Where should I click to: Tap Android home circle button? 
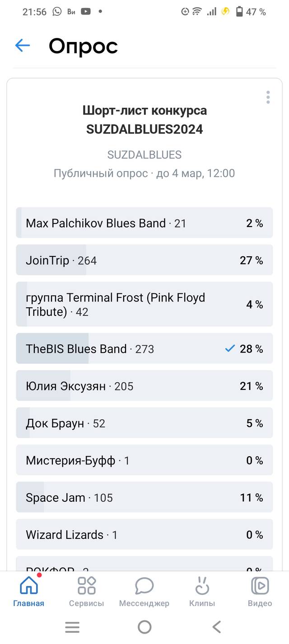(x=144, y=627)
